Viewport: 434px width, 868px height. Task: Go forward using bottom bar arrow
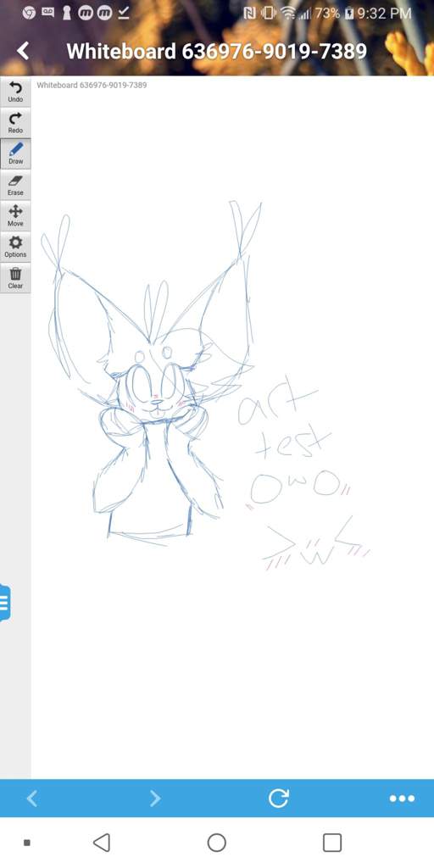155,798
